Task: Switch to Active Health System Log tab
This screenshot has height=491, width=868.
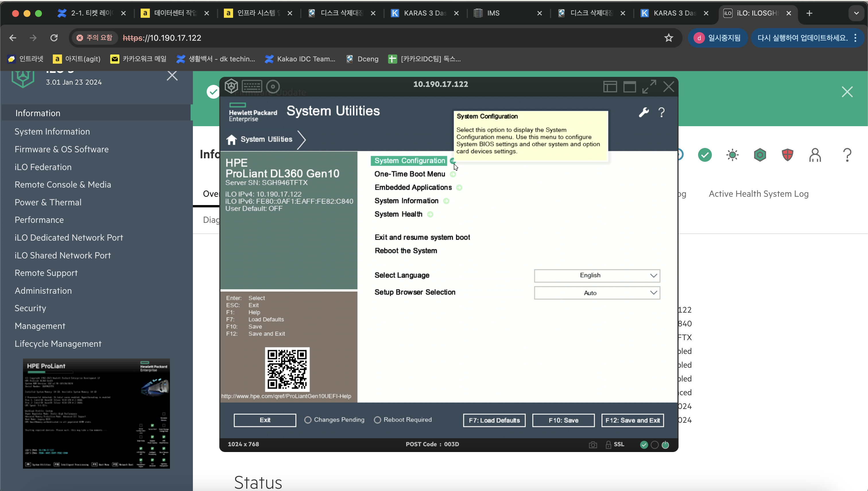Action: point(758,194)
